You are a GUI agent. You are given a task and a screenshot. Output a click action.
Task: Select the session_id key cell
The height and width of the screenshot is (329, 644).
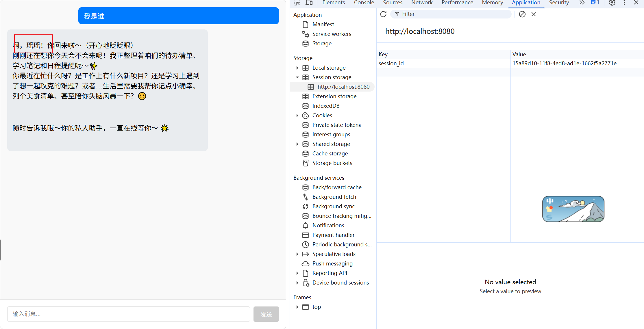[x=443, y=64]
